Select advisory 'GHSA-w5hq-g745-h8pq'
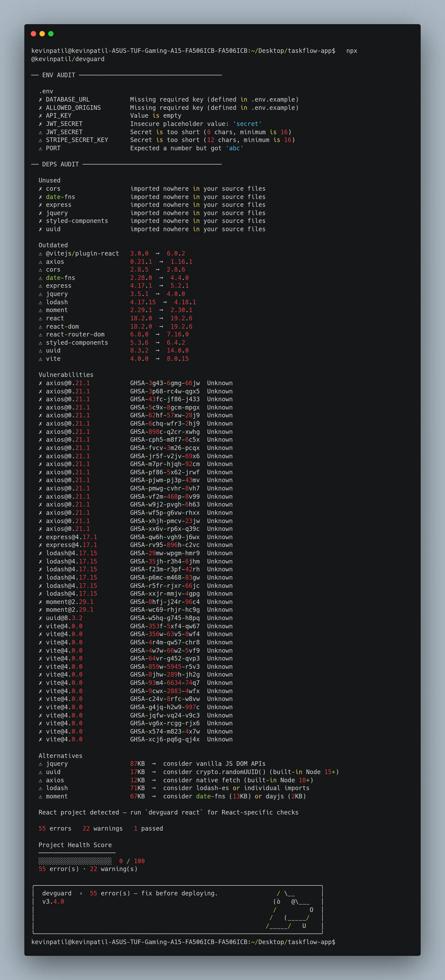 (x=165, y=618)
